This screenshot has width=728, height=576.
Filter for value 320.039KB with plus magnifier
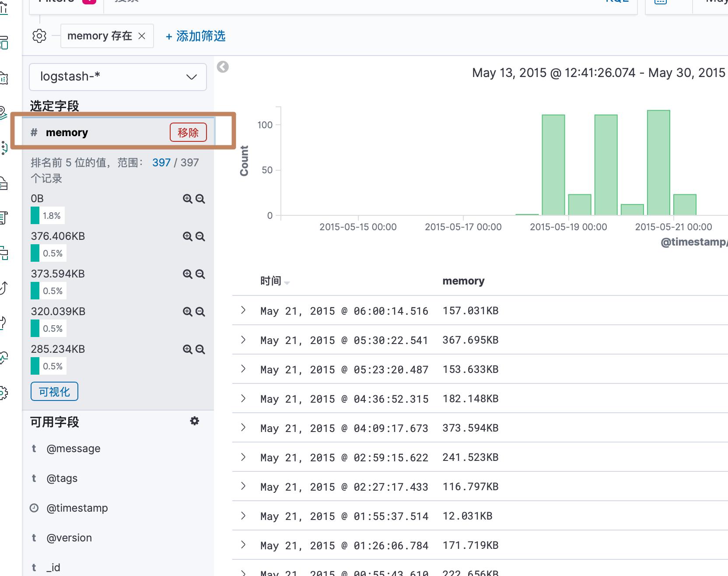point(188,312)
